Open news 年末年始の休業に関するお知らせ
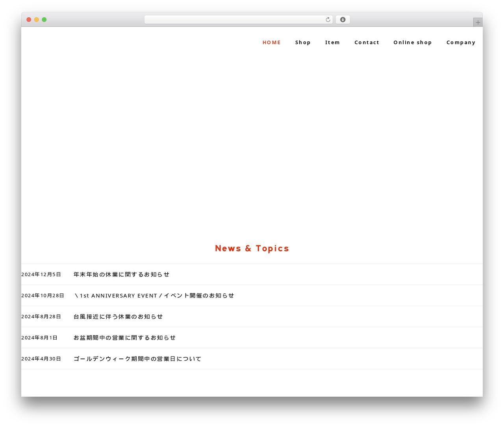504x427 pixels. pos(121,275)
